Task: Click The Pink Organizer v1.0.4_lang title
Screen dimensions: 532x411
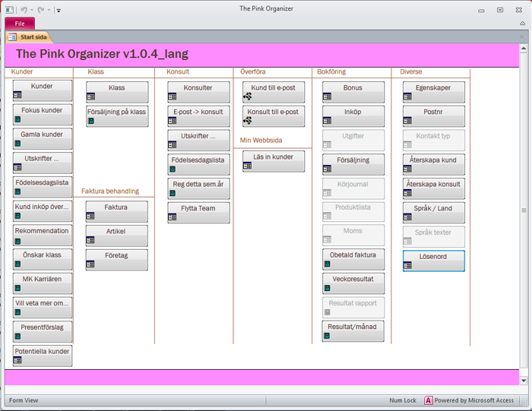Action: (102, 54)
